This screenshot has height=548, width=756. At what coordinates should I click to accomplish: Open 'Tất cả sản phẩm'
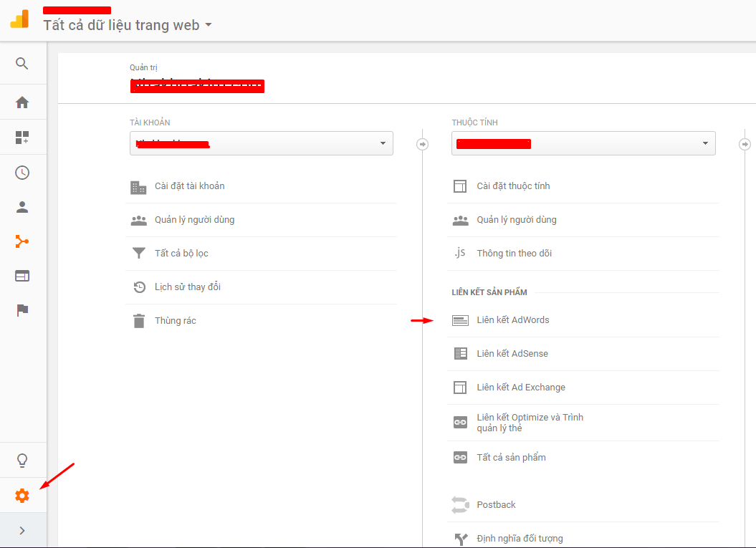(x=511, y=458)
